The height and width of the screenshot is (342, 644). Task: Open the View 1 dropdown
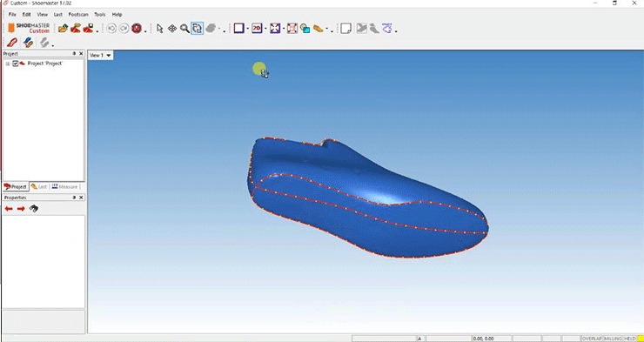pos(101,55)
